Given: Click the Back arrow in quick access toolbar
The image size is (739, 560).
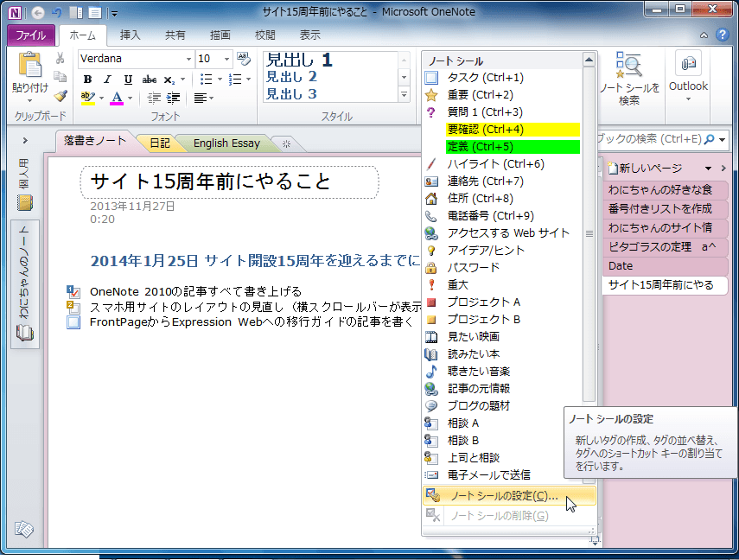Looking at the screenshot, I should (38, 13).
